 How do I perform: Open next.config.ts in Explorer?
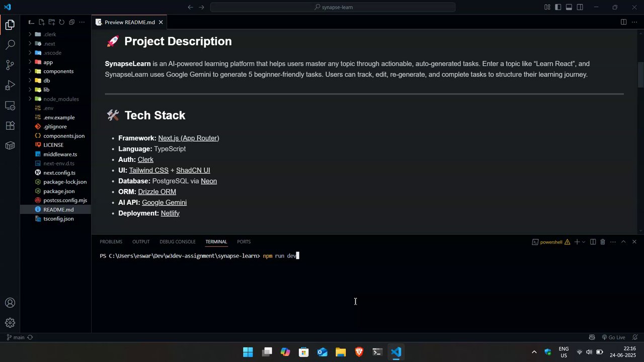pos(59,173)
